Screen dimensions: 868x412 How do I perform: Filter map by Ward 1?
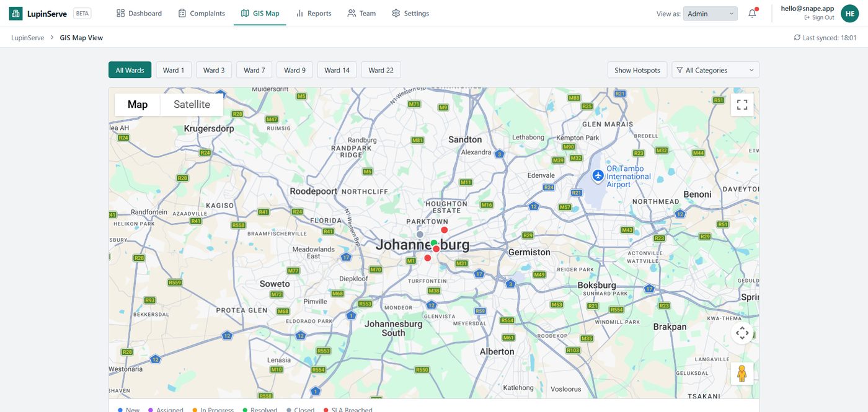click(174, 70)
